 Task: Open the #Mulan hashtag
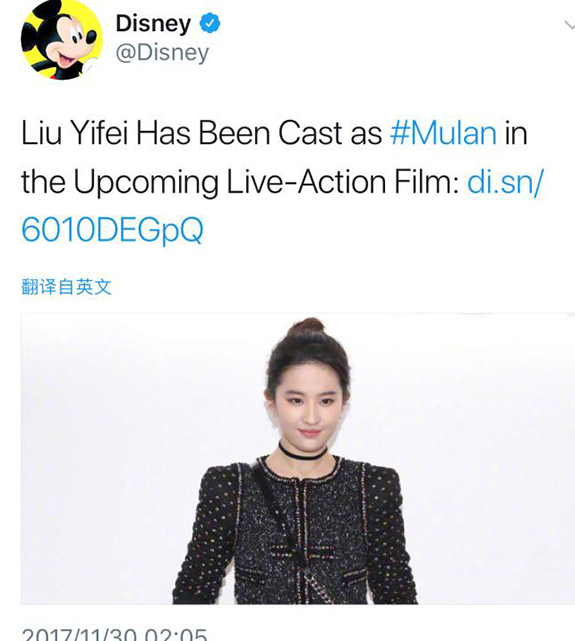(443, 133)
